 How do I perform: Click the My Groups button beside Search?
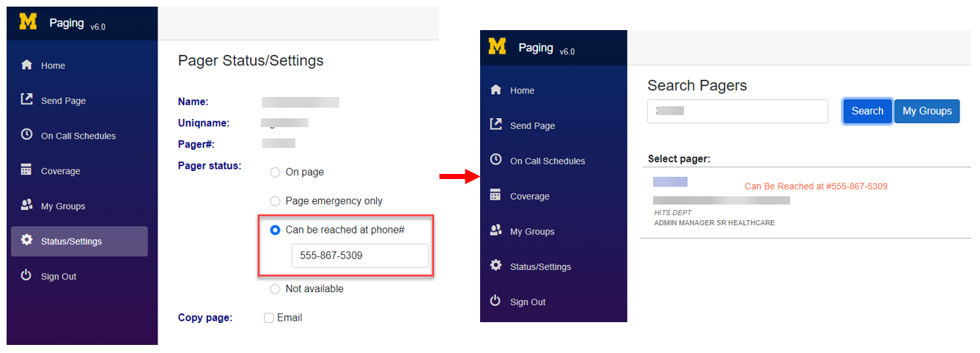[926, 112]
